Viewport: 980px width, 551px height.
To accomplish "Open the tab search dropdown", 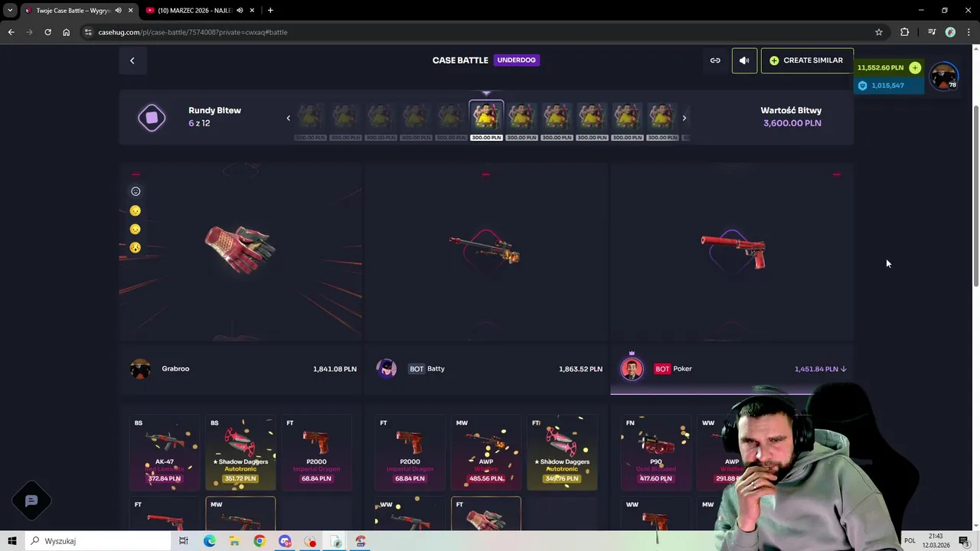I will click(10, 11).
